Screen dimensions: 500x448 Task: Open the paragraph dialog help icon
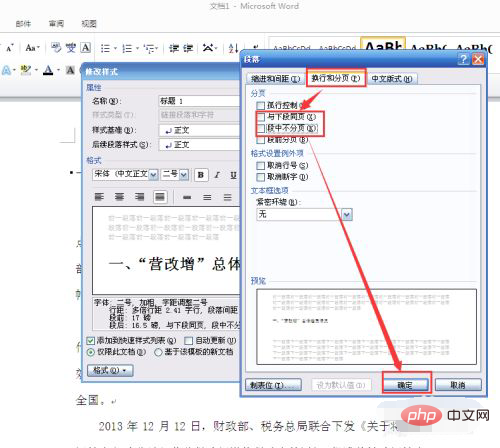463,59
